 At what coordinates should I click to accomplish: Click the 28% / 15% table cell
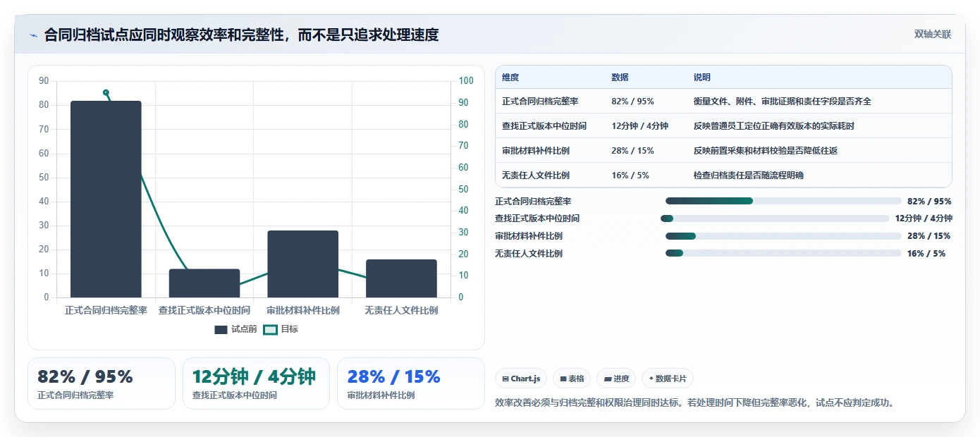632,151
